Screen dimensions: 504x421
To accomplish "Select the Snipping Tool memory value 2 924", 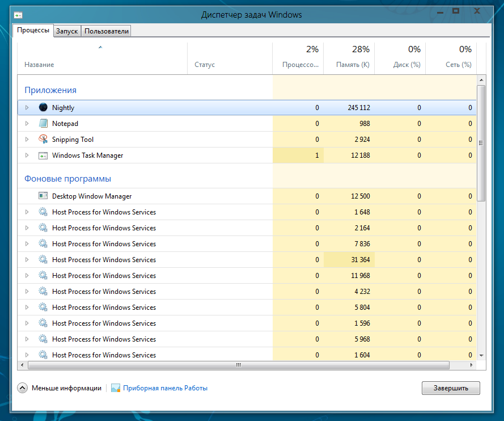I will point(362,139).
